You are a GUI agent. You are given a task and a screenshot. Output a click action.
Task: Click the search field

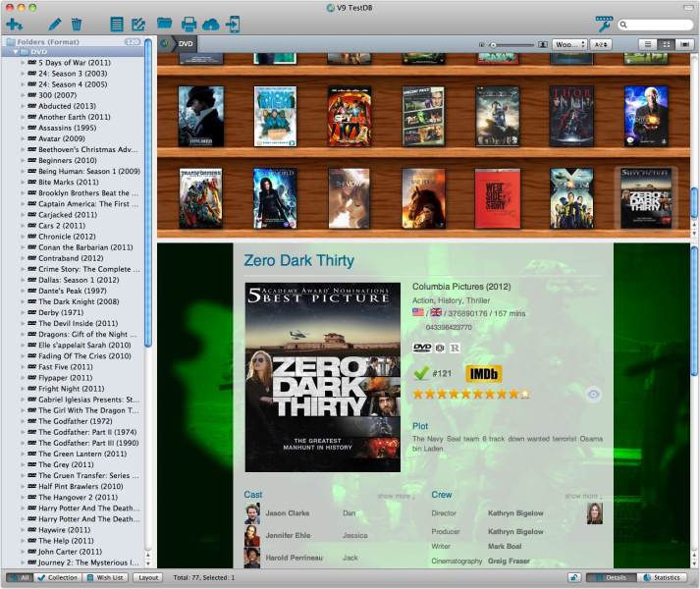pos(656,25)
